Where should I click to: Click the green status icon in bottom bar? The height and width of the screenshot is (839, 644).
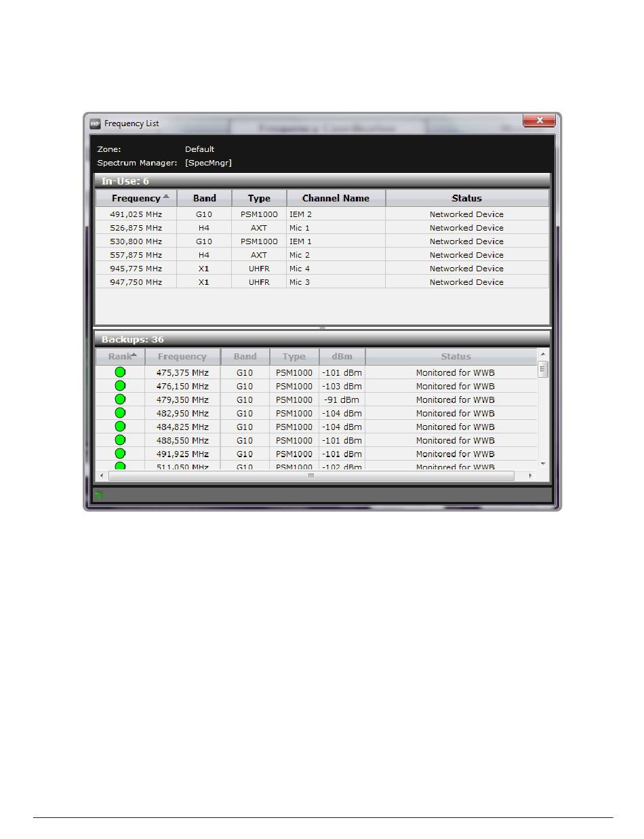[x=99, y=494]
